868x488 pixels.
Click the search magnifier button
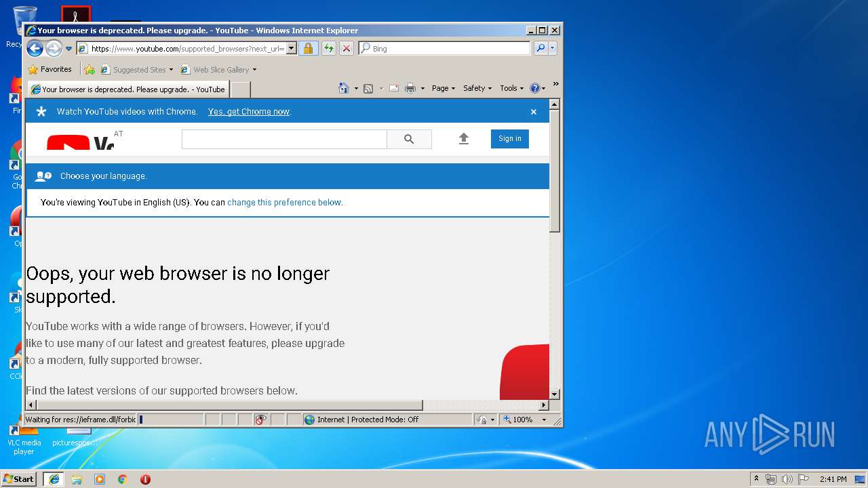point(540,48)
